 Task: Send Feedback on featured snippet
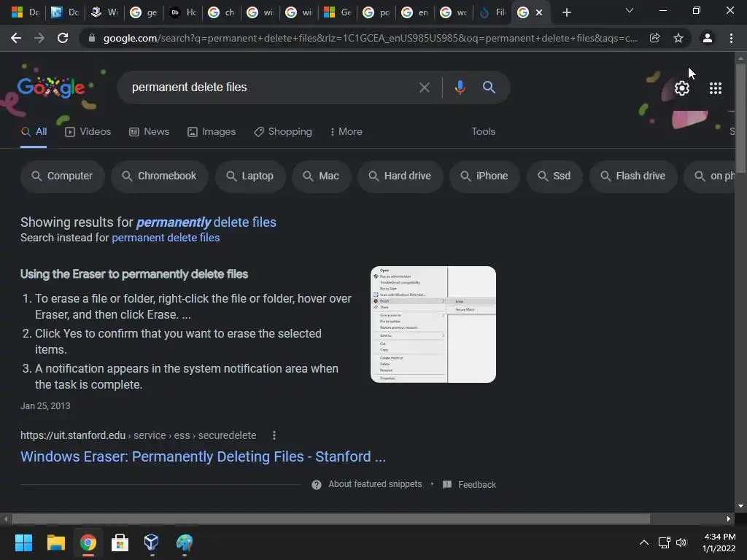(x=469, y=485)
